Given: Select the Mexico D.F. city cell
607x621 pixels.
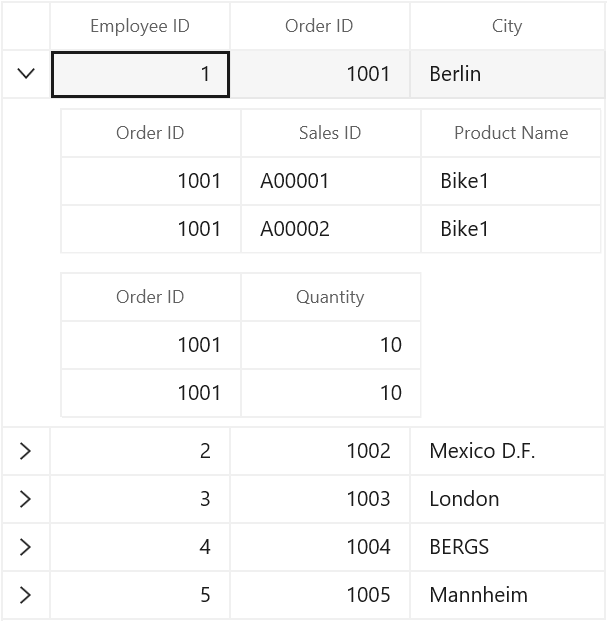Looking at the screenshot, I should coord(507,451).
